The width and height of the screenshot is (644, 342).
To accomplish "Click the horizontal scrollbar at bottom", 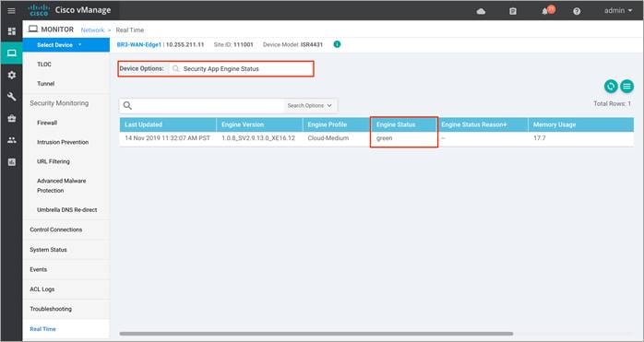I will point(316,334).
